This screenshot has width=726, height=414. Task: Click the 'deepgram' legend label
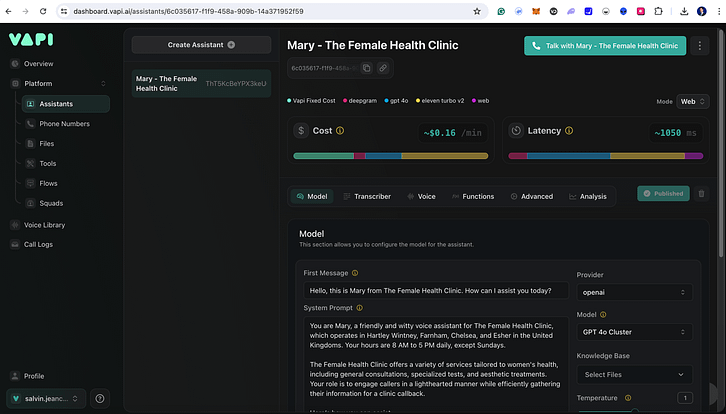[x=363, y=101]
